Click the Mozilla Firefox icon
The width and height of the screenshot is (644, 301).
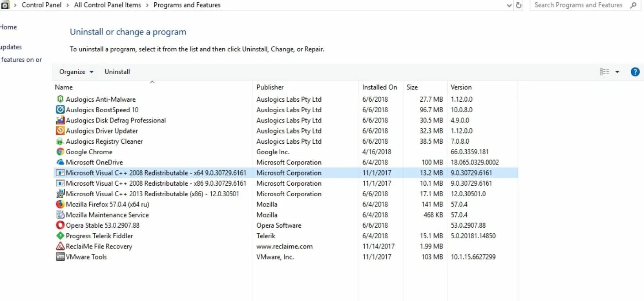pos(60,204)
